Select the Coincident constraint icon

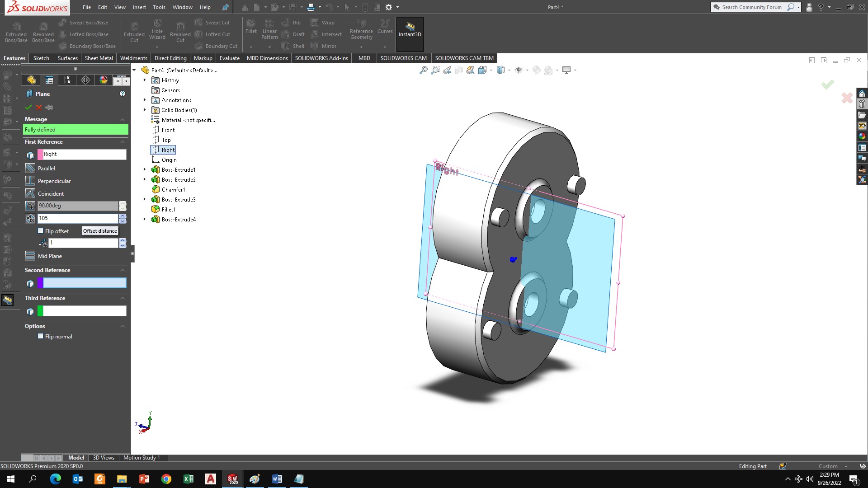point(30,193)
